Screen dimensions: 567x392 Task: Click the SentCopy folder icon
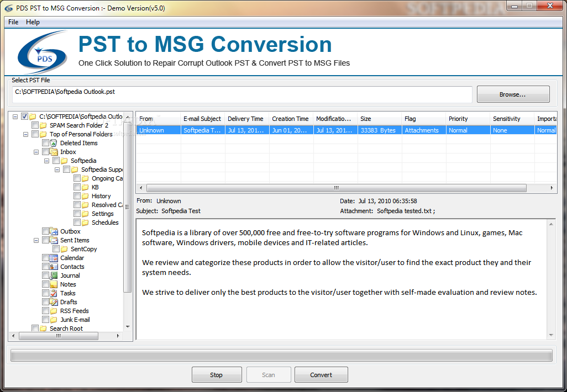coord(64,249)
